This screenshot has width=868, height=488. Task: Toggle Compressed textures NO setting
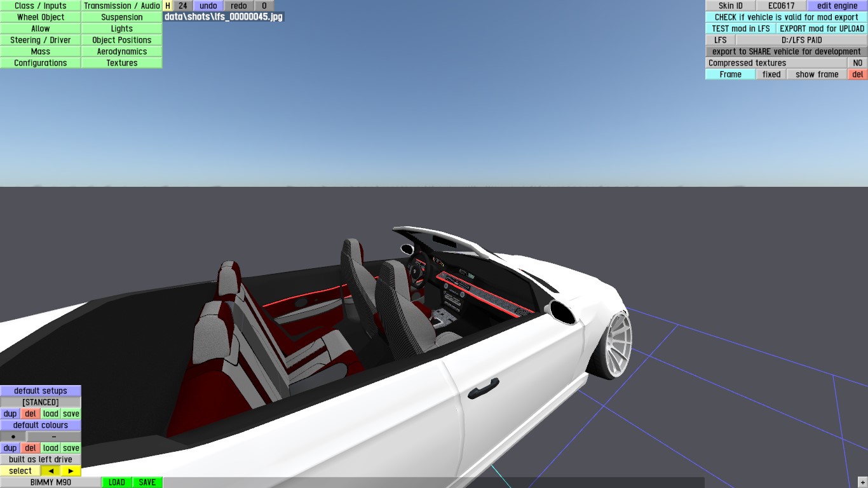tap(858, 63)
